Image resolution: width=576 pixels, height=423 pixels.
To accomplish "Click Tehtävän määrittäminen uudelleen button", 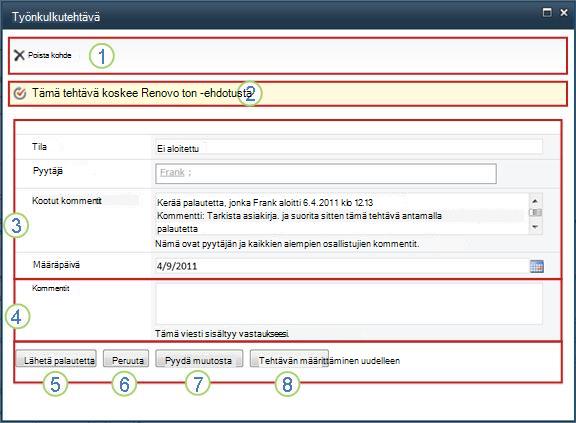I will pyautogui.click(x=289, y=359).
